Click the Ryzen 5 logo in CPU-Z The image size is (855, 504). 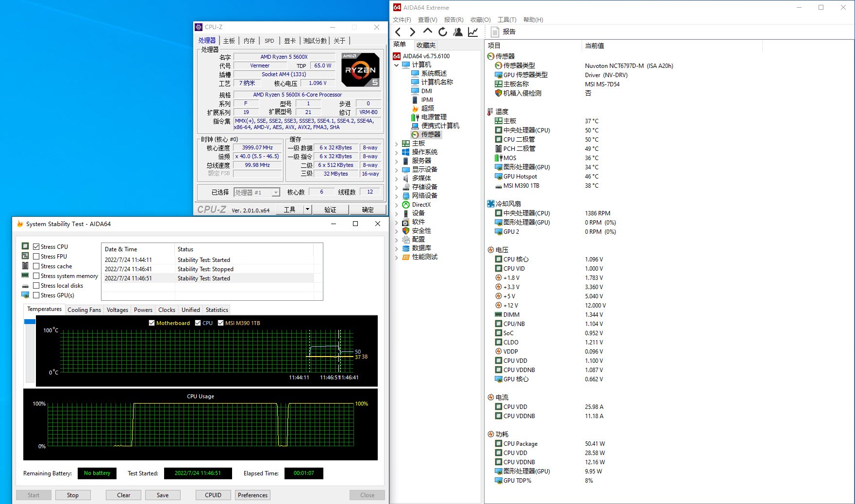tap(360, 70)
